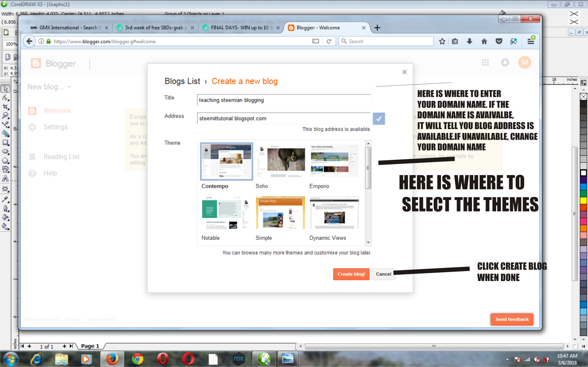Select the Contempo theme thumbnail
Screen dimensions: 588x367
click(226, 161)
